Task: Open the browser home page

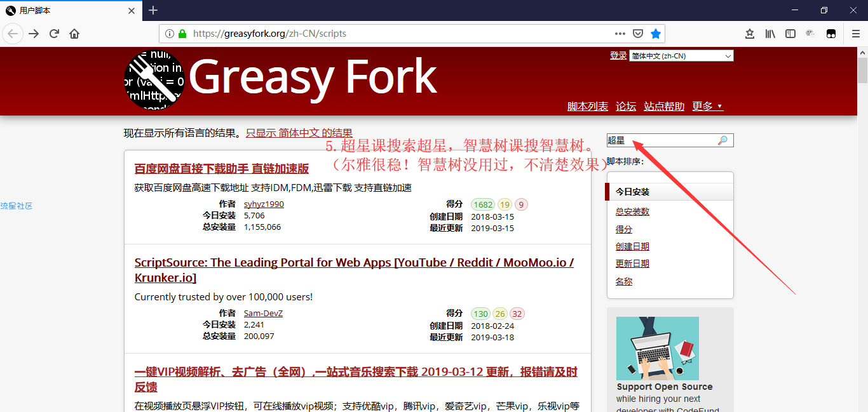Action: (x=74, y=34)
